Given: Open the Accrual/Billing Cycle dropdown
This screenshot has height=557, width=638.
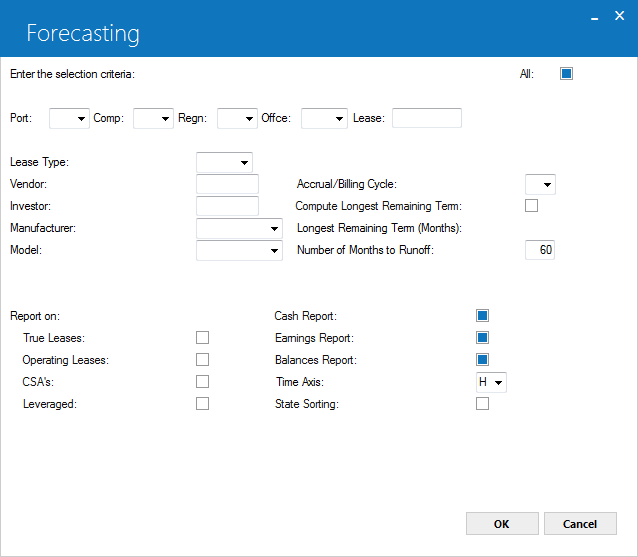Looking at the screenshot, I should pos(540,184).
